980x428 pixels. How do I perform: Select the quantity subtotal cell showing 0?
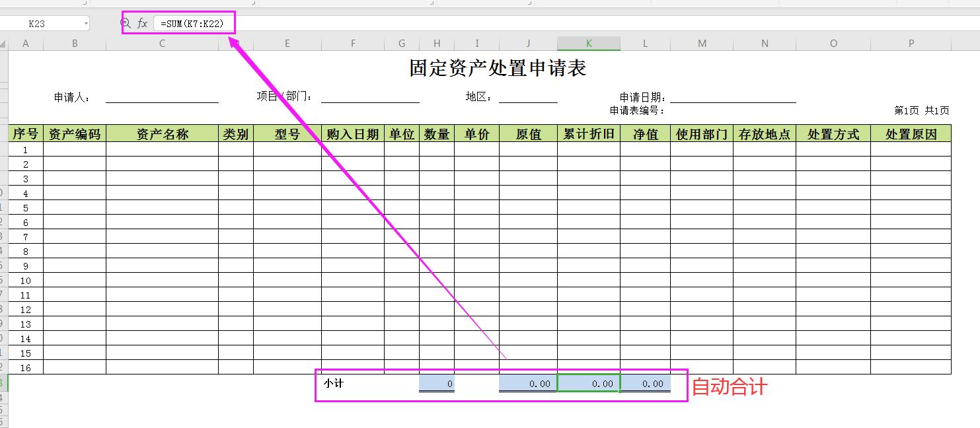tap(437, 383)
